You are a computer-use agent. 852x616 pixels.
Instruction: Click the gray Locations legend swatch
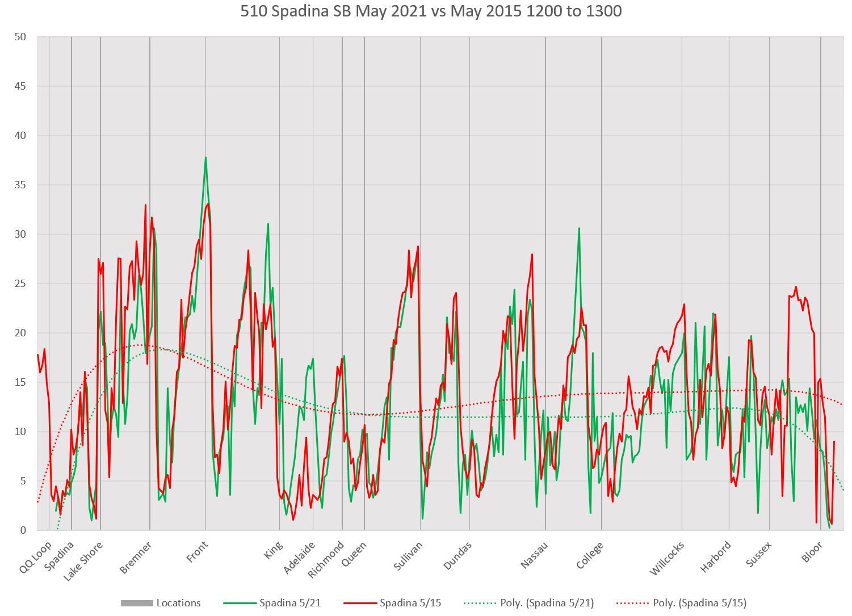click(137, 603)
